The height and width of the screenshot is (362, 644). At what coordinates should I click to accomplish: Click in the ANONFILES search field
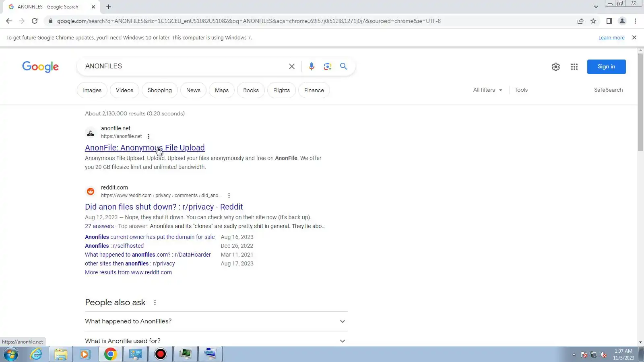click(x=183, y=66)
